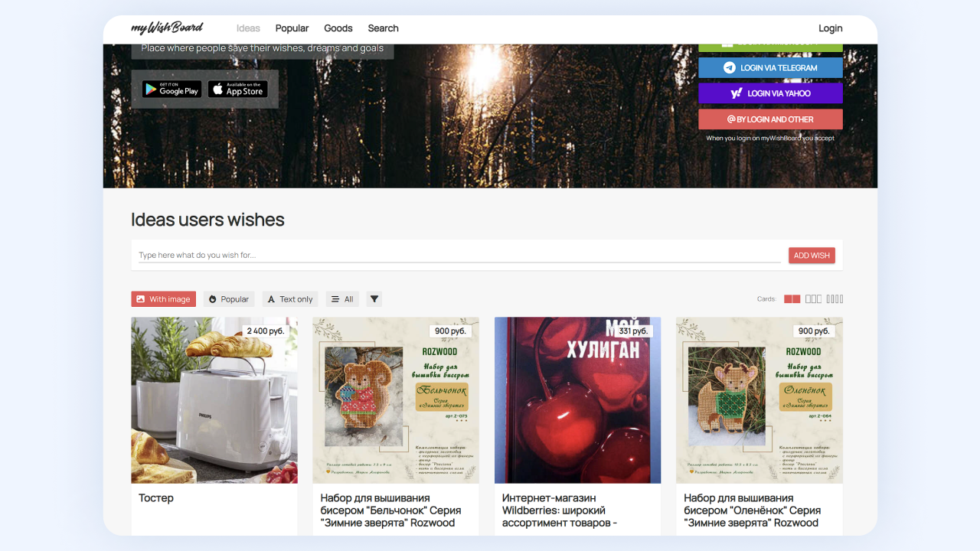Select the Text only filter

(290, 299)
